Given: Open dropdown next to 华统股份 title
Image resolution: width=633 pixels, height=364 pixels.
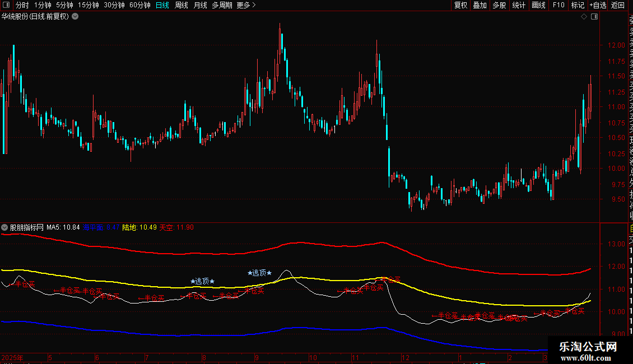Looking at the screenshot, I should [75, 17].
